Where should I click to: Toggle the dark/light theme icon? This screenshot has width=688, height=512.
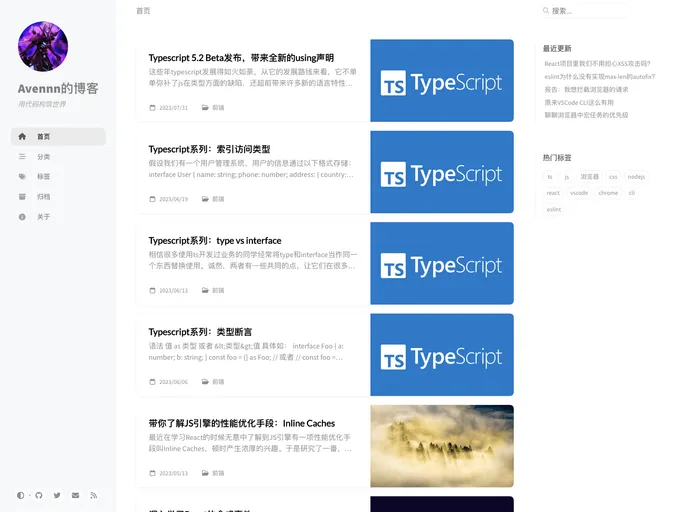(x=21, y=495)
